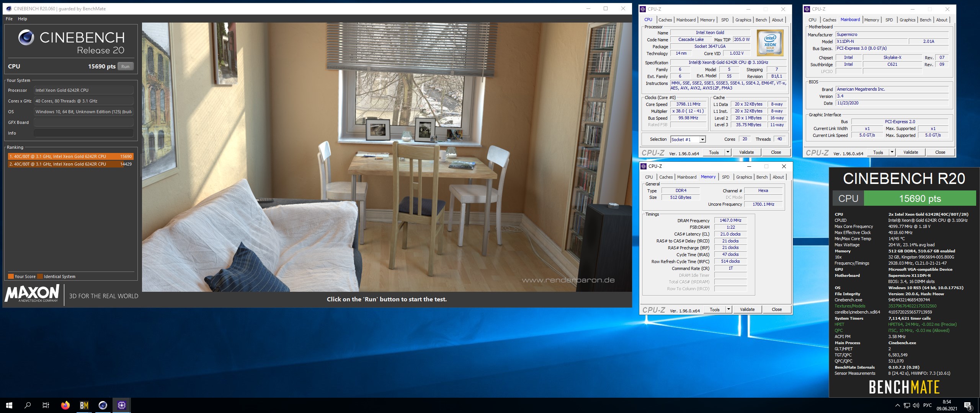Open Bench tab in Mainboard window
The width and height of the screenshot is (980, 413).
pos(925,20)
